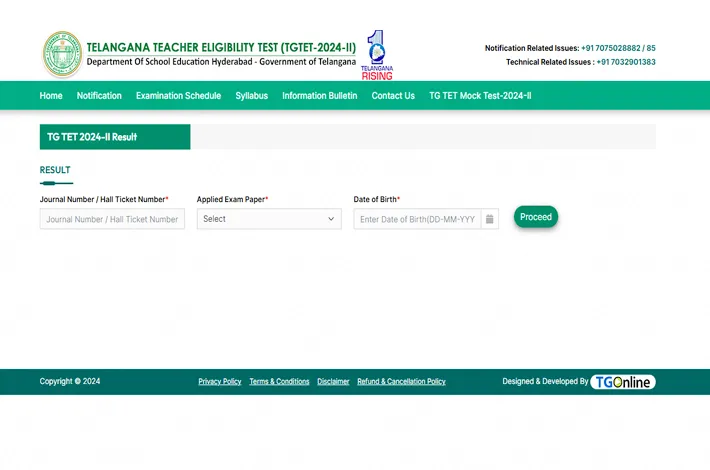
Task: Focus the Journal Number / Hall Ticket field
Action: (112, 219)
